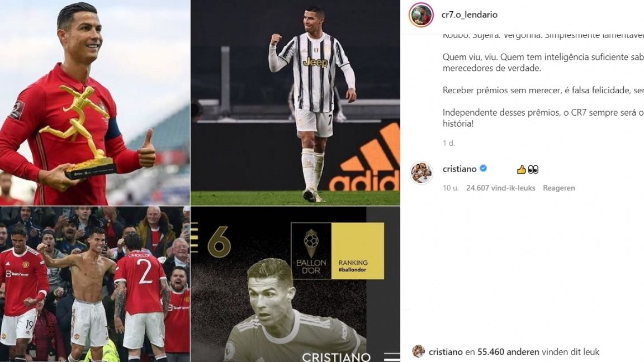Click the thumbs up emoji in the comment
Screen dimensions: 644x362
521,169
